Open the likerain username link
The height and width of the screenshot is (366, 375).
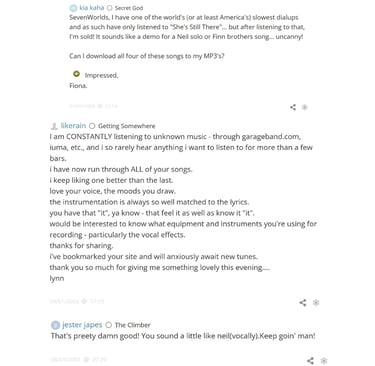click(x=73, y=126)
